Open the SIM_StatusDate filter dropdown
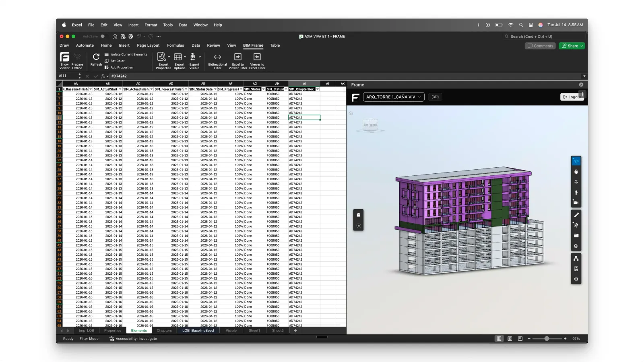 [215, 89]
